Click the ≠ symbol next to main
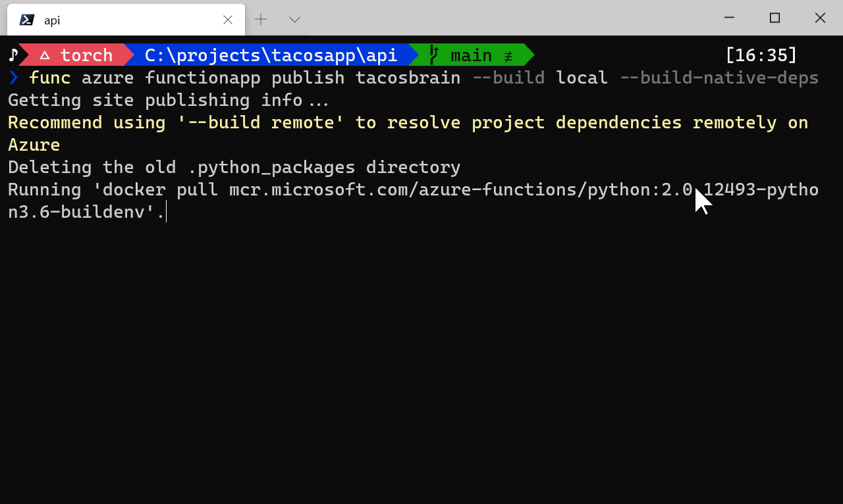The image size is (843, 504). [x=508, y=56]
